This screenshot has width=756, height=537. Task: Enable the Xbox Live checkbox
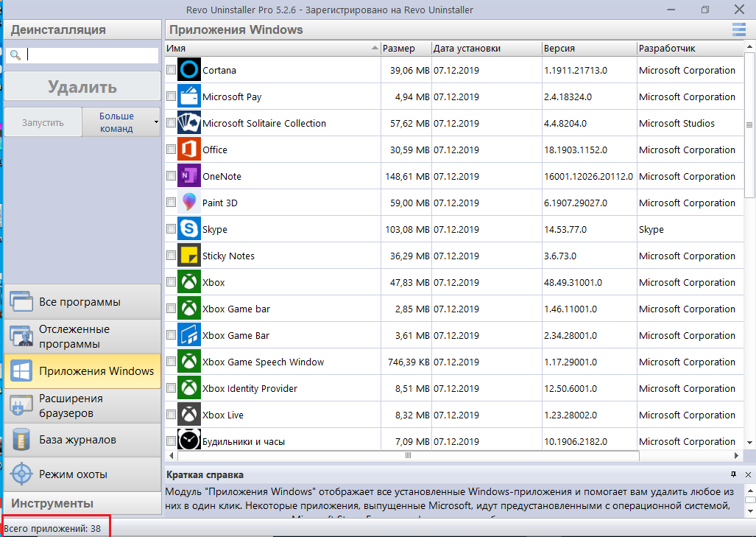[171, 415]
